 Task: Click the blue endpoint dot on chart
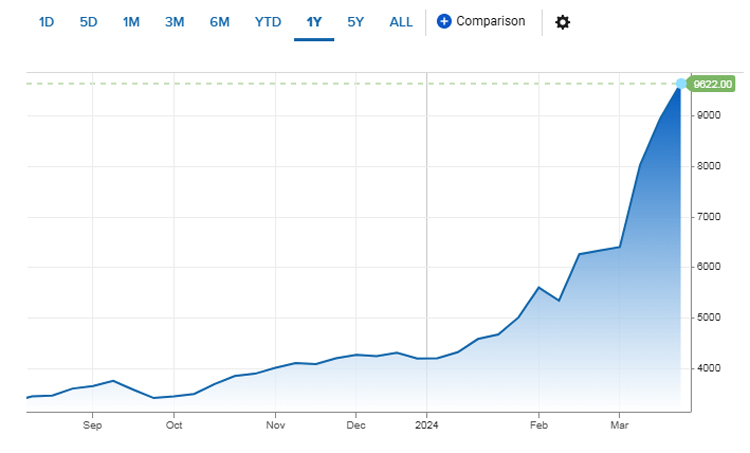pos(682,84)
